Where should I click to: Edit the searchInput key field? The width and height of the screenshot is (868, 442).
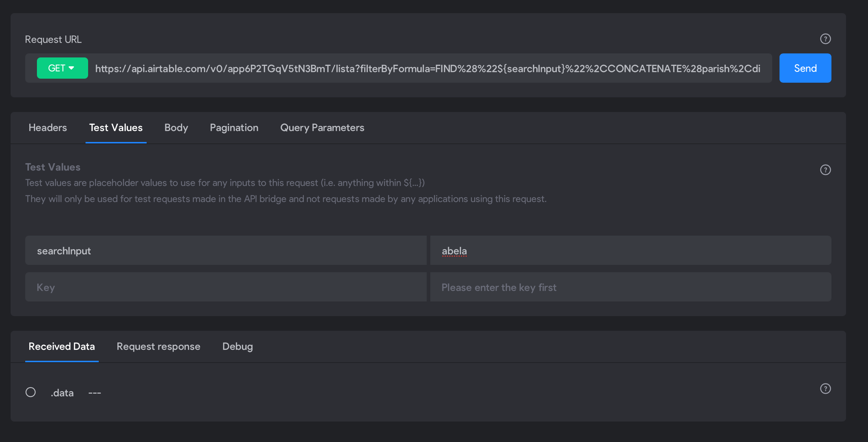pyautogui.click(x=226, y=251)
